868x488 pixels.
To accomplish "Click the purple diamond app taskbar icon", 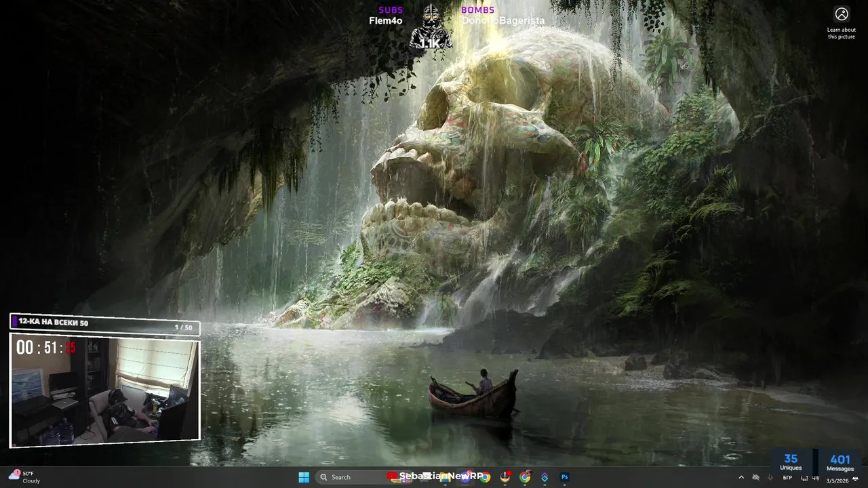I will (545, 477).
